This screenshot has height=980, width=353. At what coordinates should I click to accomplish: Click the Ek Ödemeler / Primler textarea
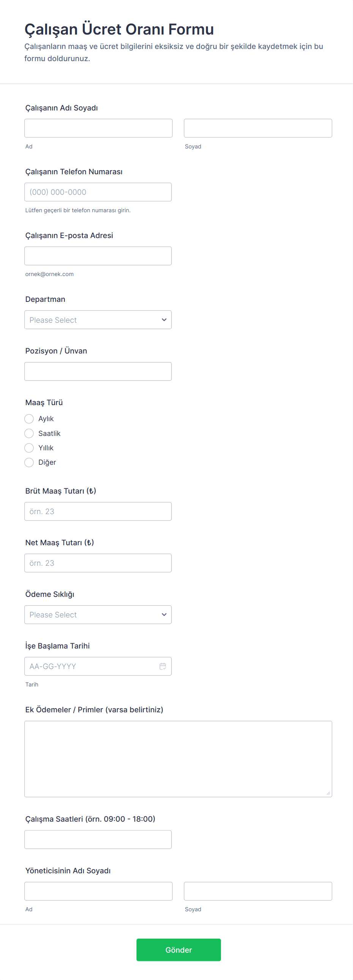[x=178, y=759]
